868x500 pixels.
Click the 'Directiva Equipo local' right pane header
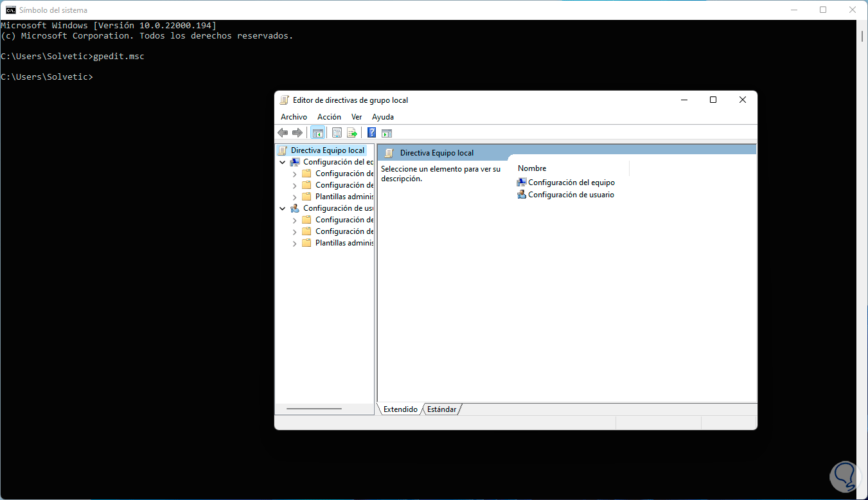coord(437,153)
